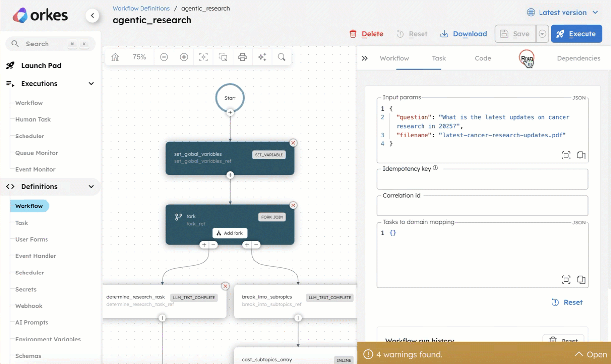Image resolution: width=611 pixels, height=364 pixels.
Task: Click Reset below domain mapping
Action: tap(567, 302)
